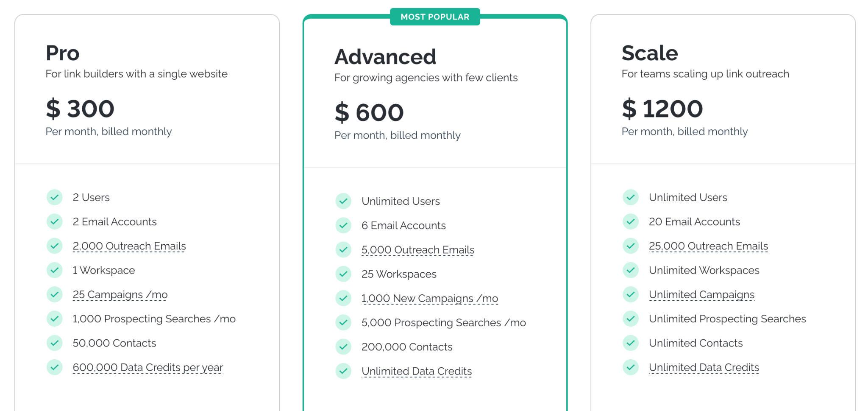The width and height of the screenshot is (868, 411).
Task: Click checkmark beside 5,000 Prospecting Searches /mo
Action: [343, 322]
